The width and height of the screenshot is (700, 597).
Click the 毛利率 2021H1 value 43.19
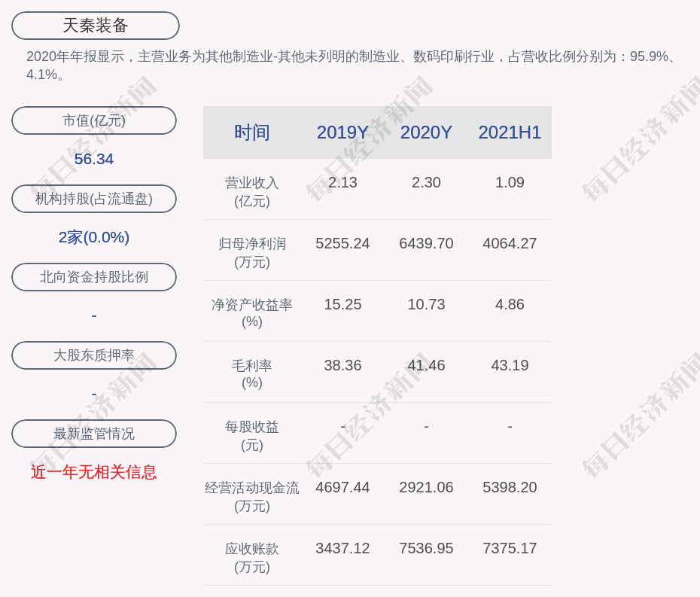[510, 365]
